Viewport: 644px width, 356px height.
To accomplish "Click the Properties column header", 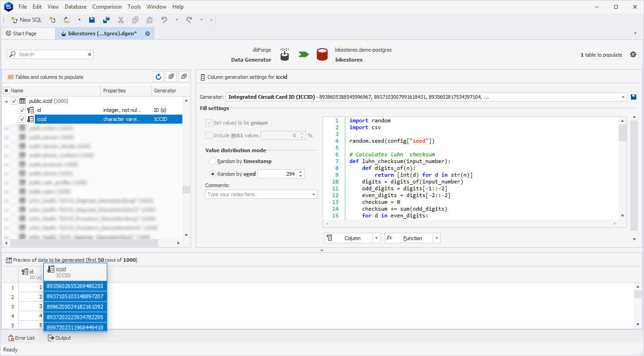I will 126,91.
